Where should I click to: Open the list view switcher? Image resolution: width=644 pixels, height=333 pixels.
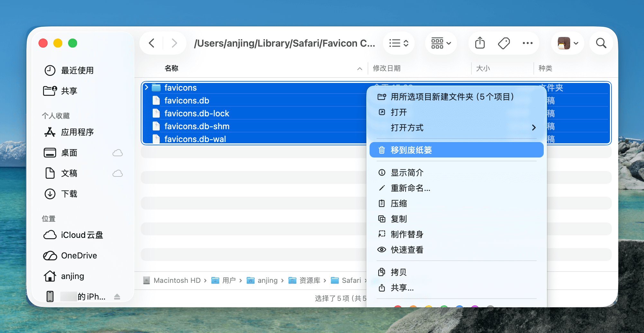pyautogui.click(x=399, y=43)
